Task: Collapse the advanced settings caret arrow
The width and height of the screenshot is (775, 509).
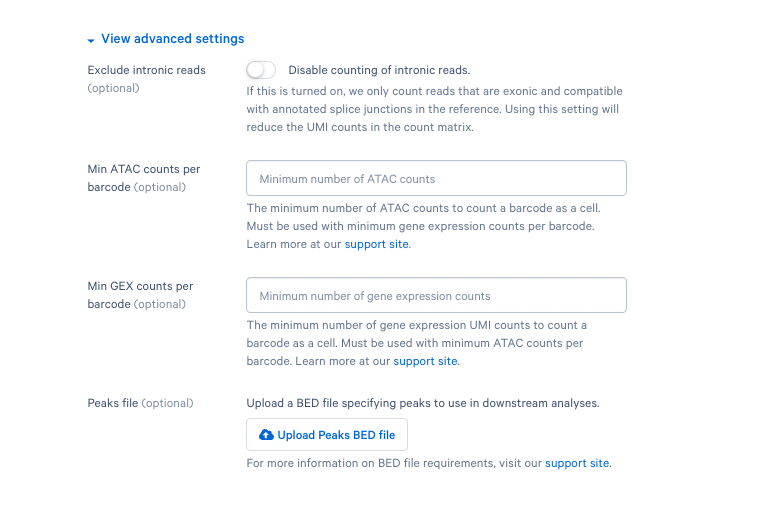Action: click(x=91, y=41)
